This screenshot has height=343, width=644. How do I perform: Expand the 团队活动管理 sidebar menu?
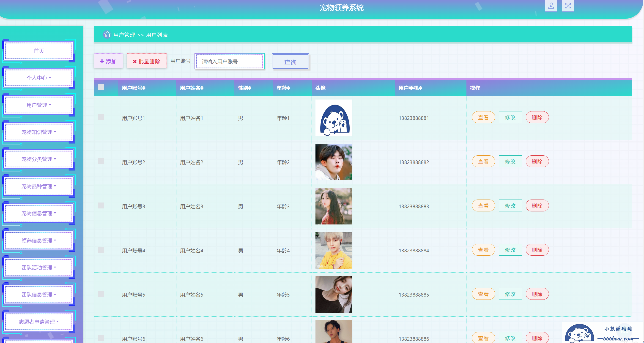coord(39,267)
